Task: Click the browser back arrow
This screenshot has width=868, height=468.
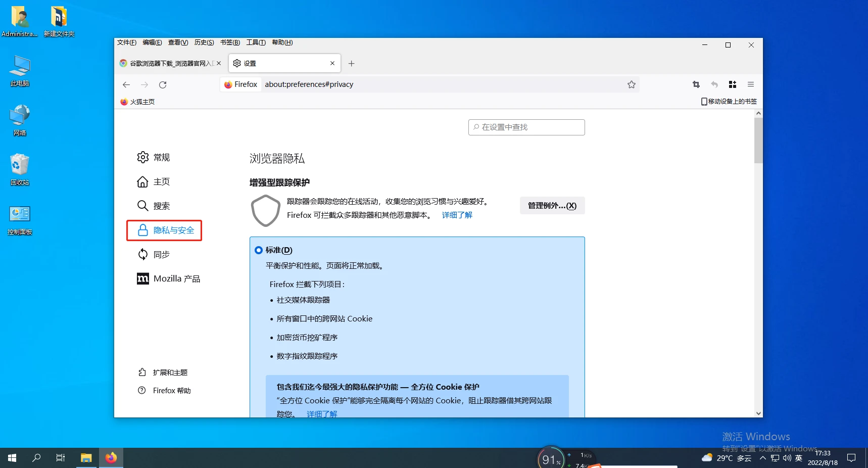Action: pos(126,84)
